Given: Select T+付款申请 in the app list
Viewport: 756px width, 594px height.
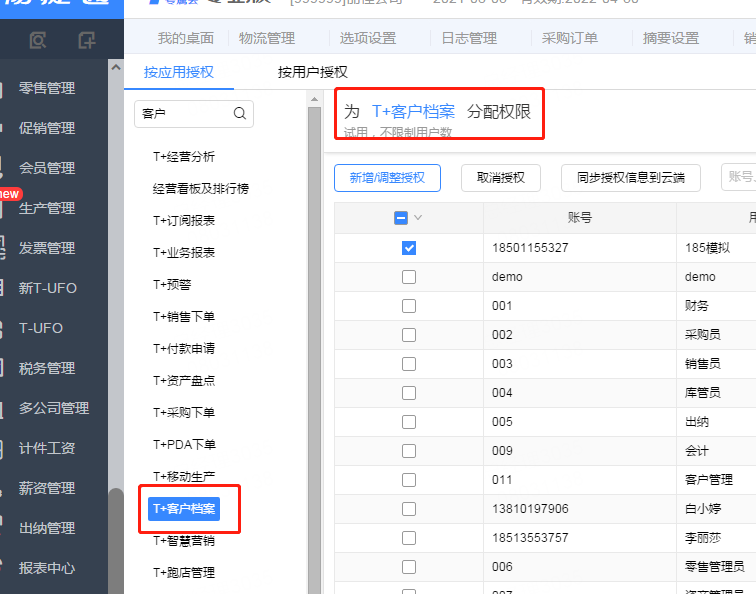Looking at the screenshot, I should pyautogui.click(x=184, y=349).
